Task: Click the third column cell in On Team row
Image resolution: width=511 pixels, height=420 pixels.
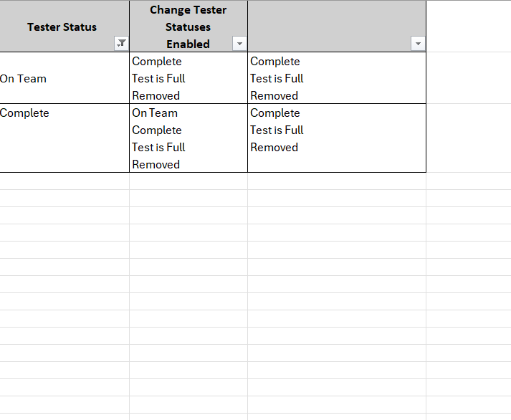Action: coord(337,78)
